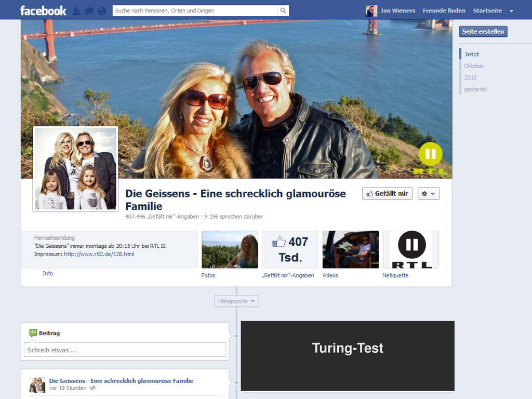Click the Gefällt mir like button
532x399 pixels.
click(387, 193)
